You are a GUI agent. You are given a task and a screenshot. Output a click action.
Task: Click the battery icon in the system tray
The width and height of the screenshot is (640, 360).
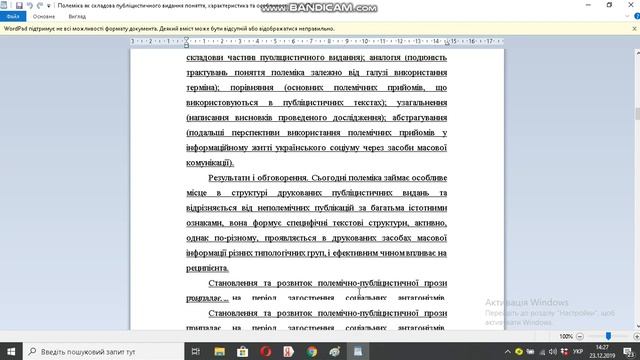[x=531, y=351]
